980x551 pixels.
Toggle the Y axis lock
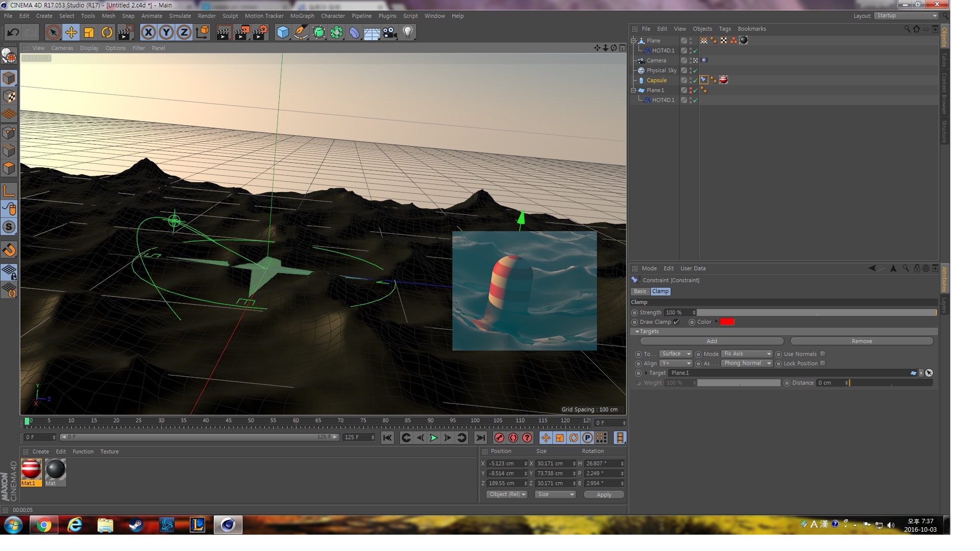pos(166,33)
